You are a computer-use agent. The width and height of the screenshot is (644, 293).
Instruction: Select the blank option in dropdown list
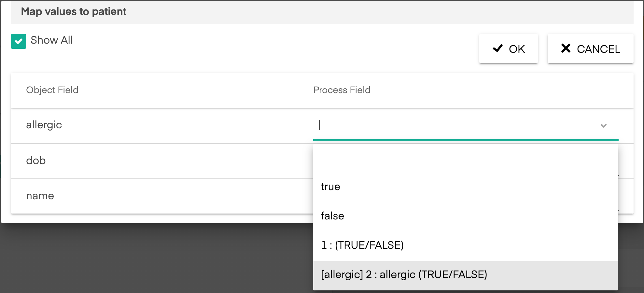click(465, 159)
